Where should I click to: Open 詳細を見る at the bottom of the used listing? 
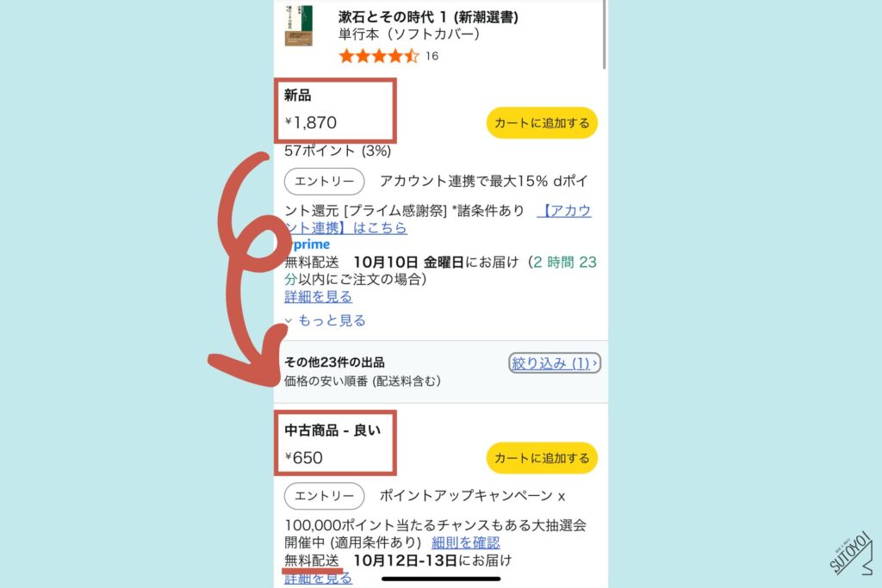click(x=319, y=579)
